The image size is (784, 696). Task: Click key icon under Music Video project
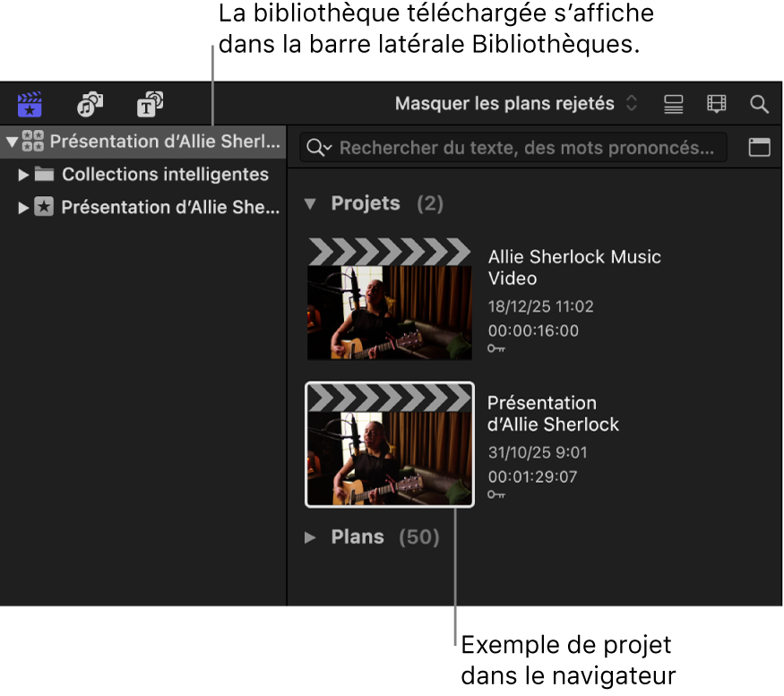(x=496, y=348)
